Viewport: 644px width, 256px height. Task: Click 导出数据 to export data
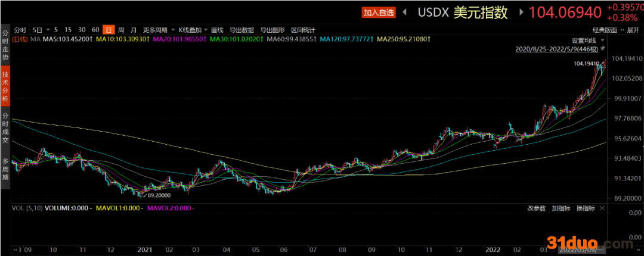click(241, 30)
